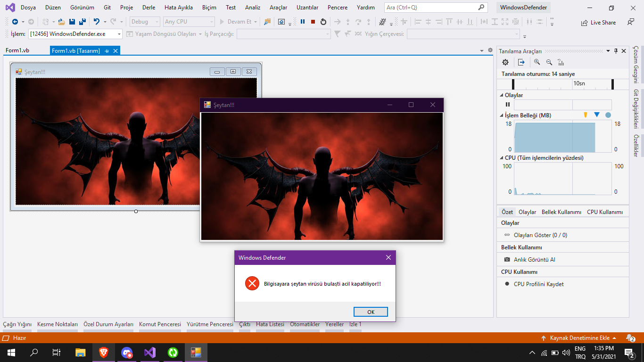Open the Devam Et dropdown arrow

click(256, 22)
